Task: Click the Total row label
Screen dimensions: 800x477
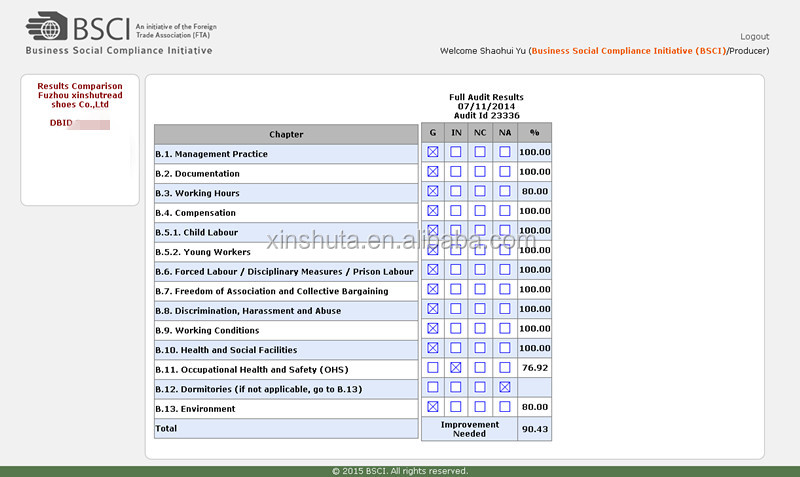Action: [166, 429]
